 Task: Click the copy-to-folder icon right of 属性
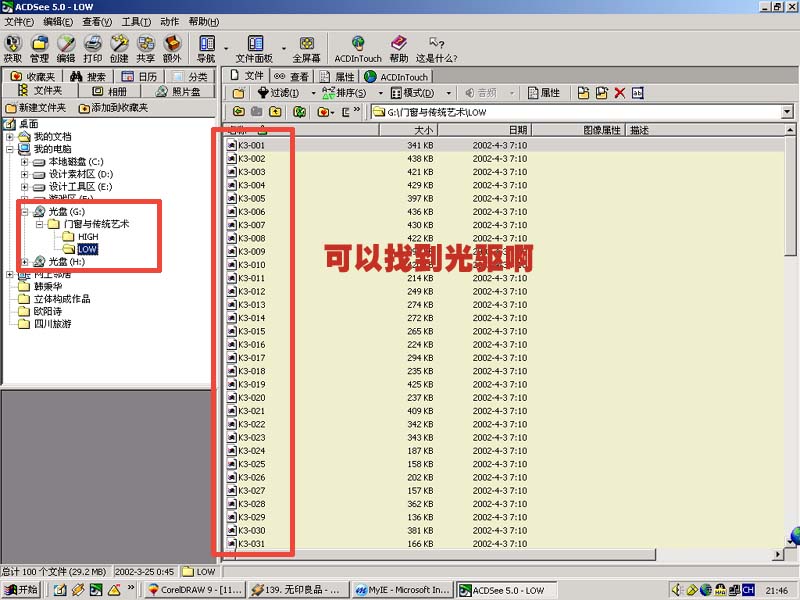[x=583, y=93]
